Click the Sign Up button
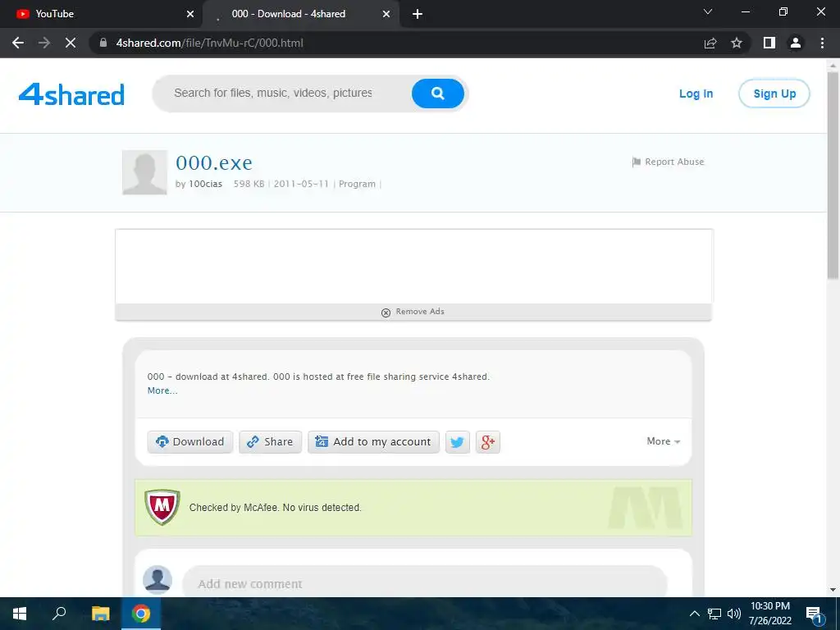Image resolution: width=840 pixels, height=630 pixels. tap(774, 94)
